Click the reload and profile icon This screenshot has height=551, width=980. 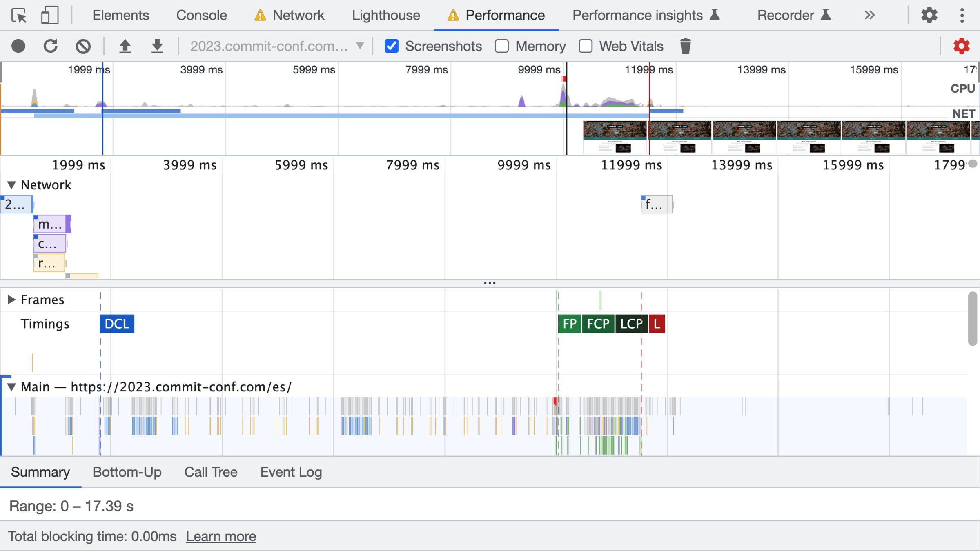click(51, 46)
